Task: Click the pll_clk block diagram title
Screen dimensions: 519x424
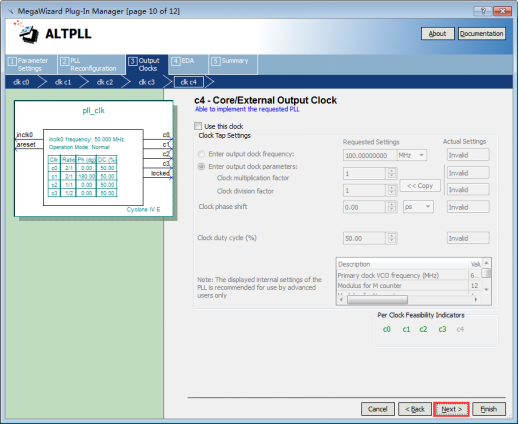Action: pos(93,110)
